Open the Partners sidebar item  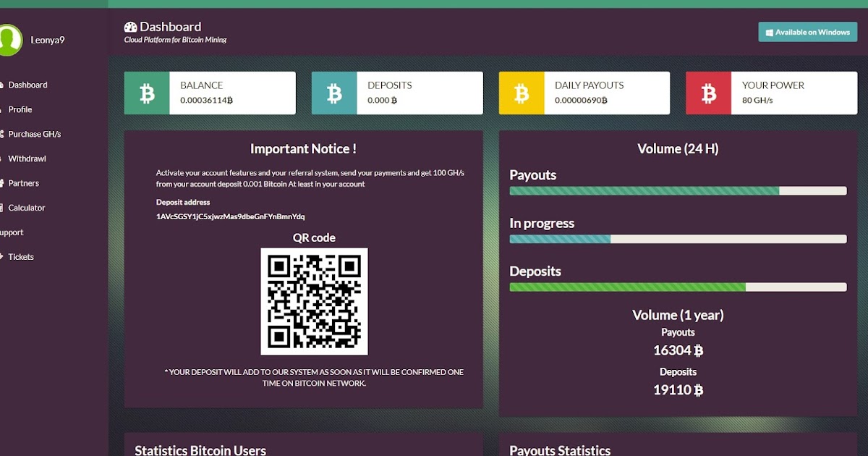(x=23, y=183)
